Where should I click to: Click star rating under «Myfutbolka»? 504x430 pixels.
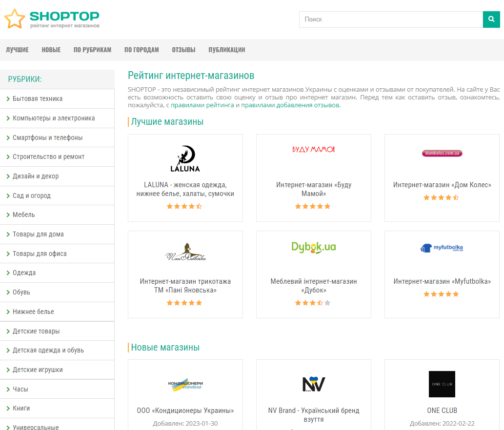pyautogui.click(x=441, y=294)
